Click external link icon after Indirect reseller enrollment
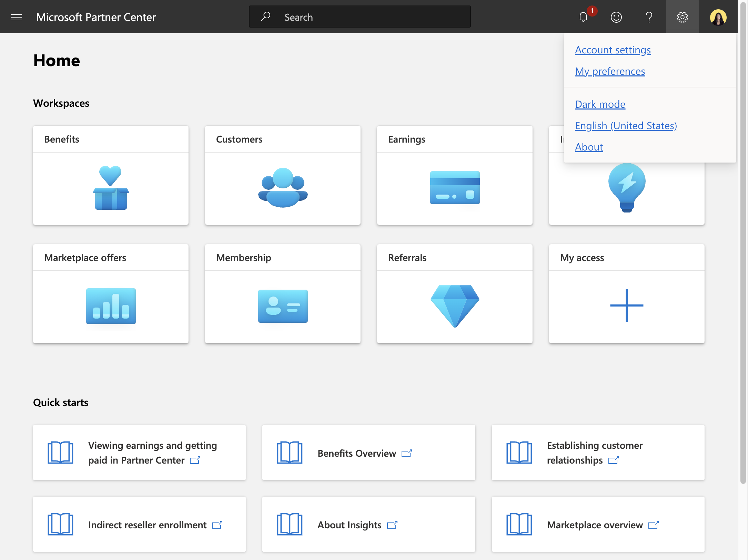The height and width of the screenshot is (560, 748). click(x=217, y=525)
